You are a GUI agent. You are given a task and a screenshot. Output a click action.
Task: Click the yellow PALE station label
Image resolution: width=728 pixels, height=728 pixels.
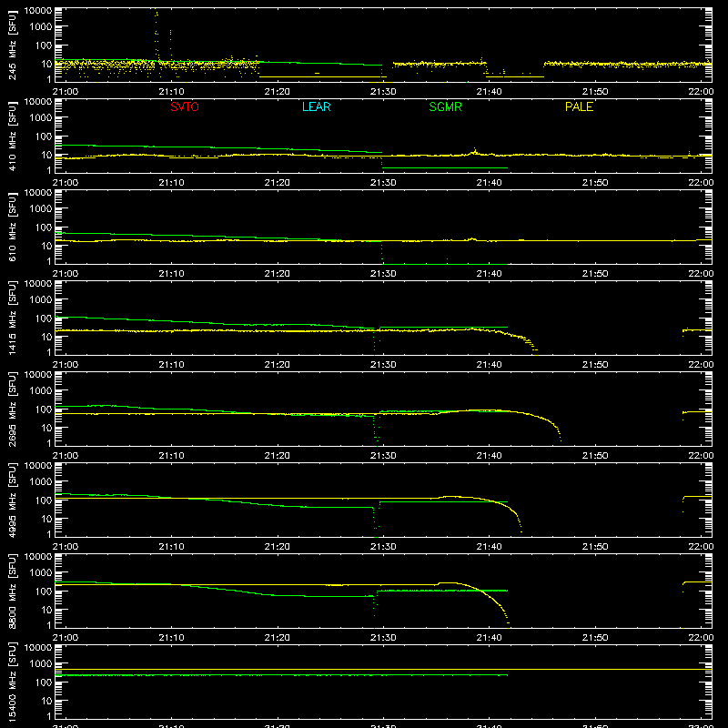(x=579, y=106)
